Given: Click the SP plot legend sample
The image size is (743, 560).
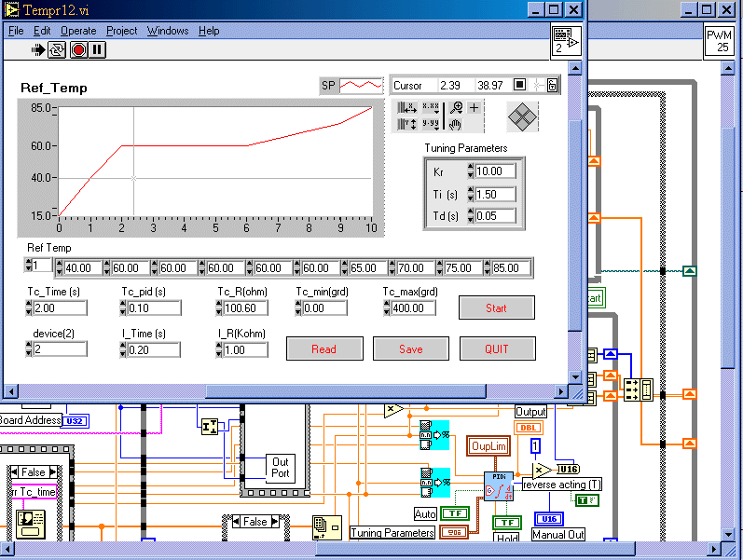Looking at the screenshot, I should click(x=361, y=86).
